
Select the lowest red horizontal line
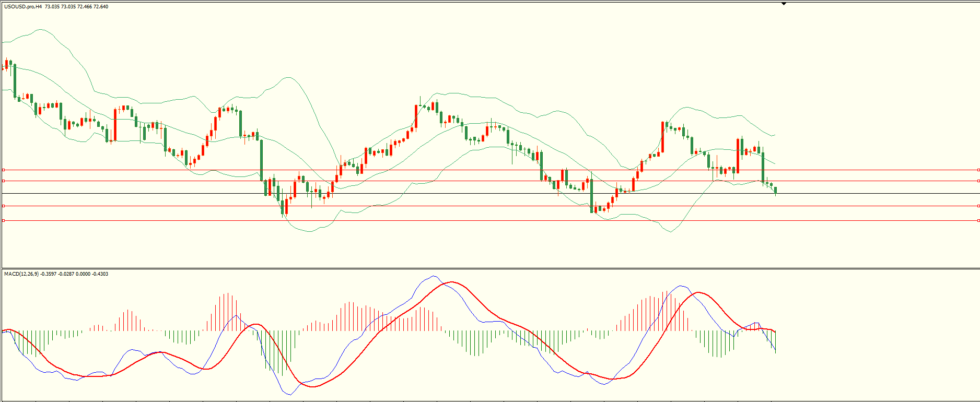pyautogui.click(x=490, y=221)
